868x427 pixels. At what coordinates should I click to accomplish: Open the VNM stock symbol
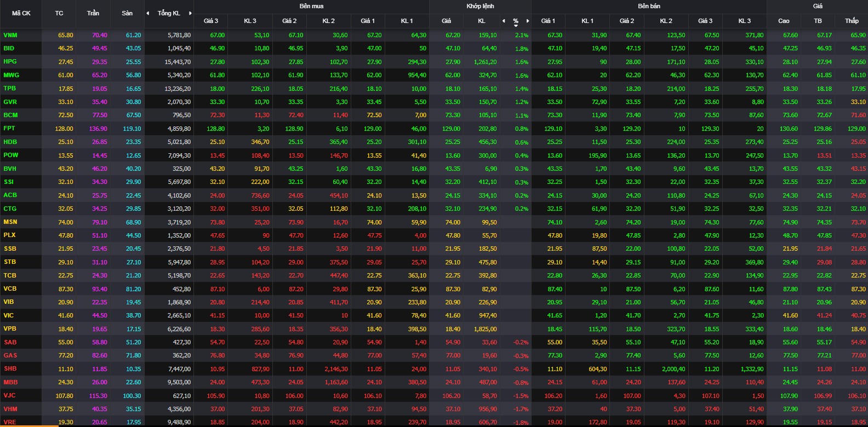pyautogui.click(x=10, y=35)
